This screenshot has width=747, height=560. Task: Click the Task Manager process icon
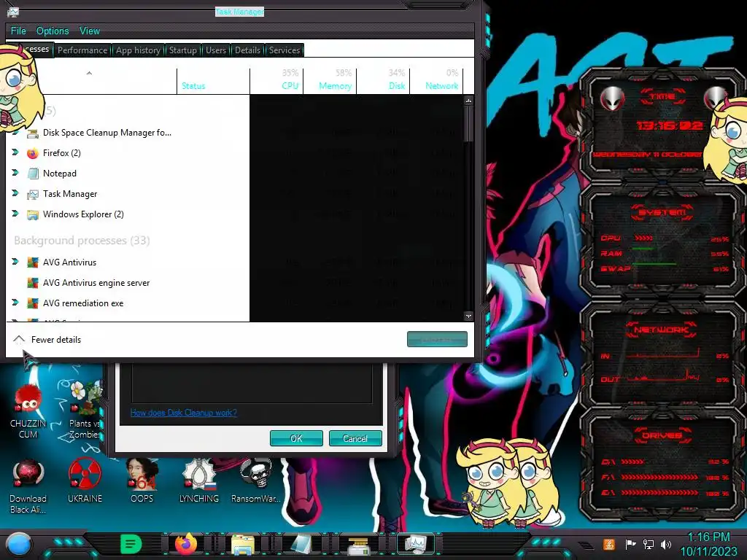click(32, 194)
